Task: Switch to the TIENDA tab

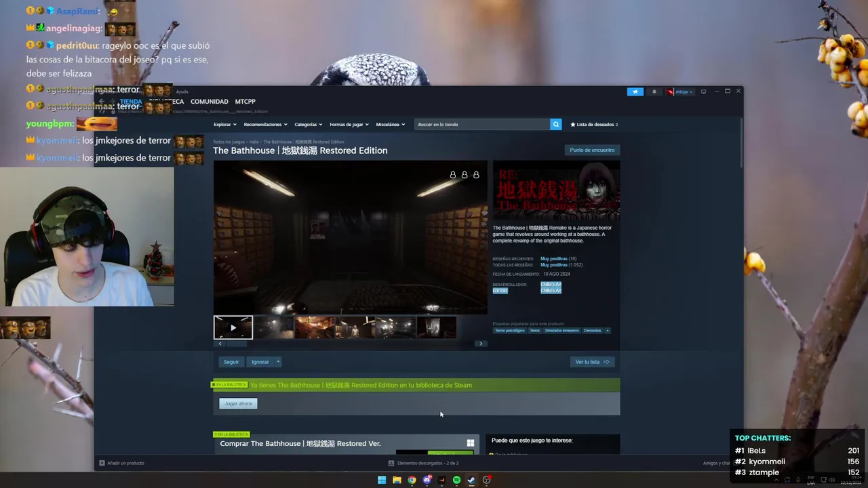Action: point(131,102)
